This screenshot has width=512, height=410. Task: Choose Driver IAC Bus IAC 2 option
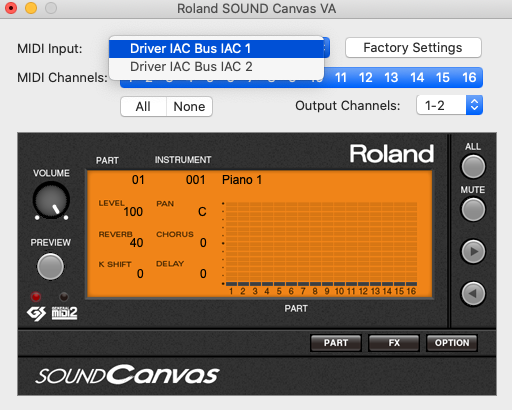[x=217, y=67]
